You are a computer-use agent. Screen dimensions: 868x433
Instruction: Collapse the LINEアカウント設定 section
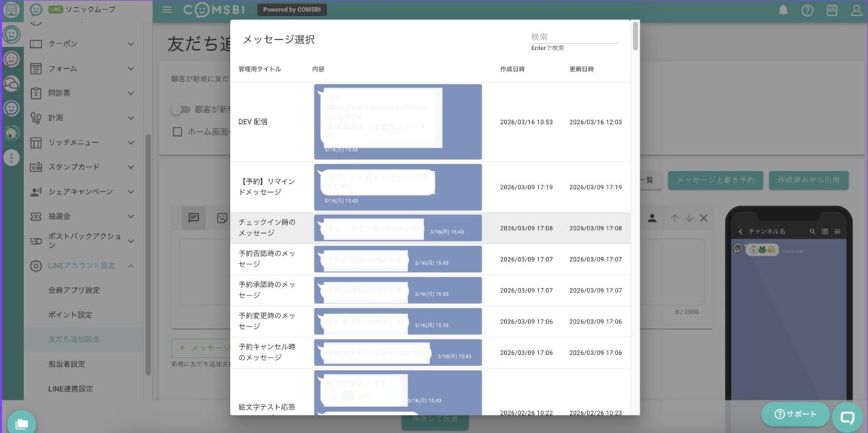tap(131, 266)
